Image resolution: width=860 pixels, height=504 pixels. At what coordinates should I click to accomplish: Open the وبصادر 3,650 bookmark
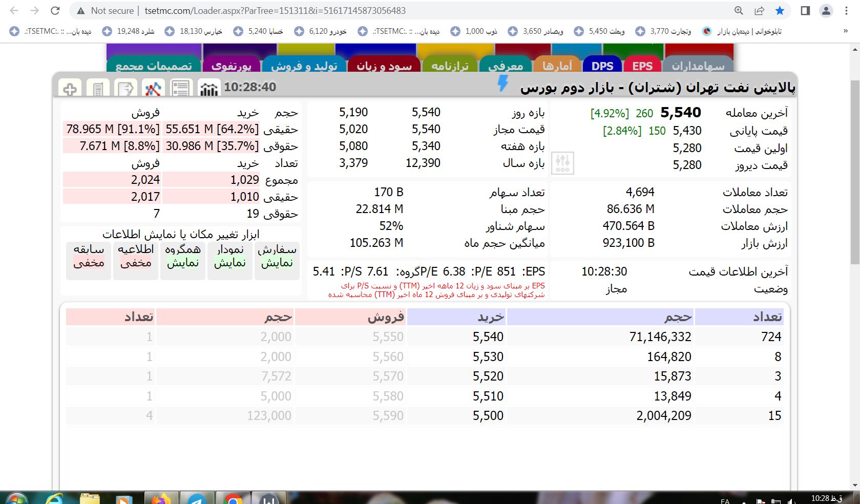[x=536, y=31]
